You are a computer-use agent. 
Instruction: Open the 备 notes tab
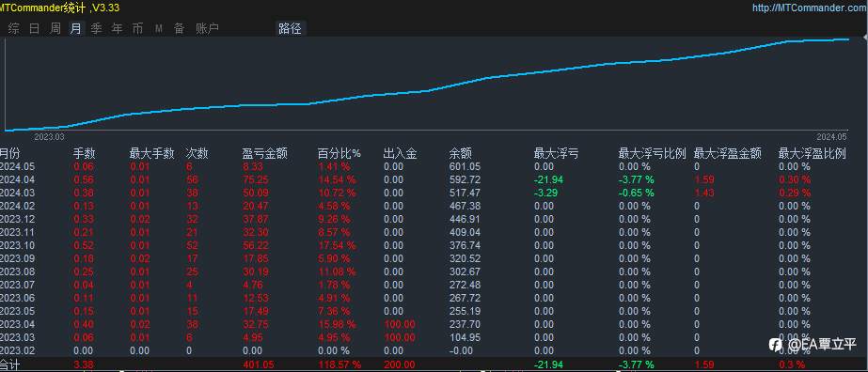180,29
